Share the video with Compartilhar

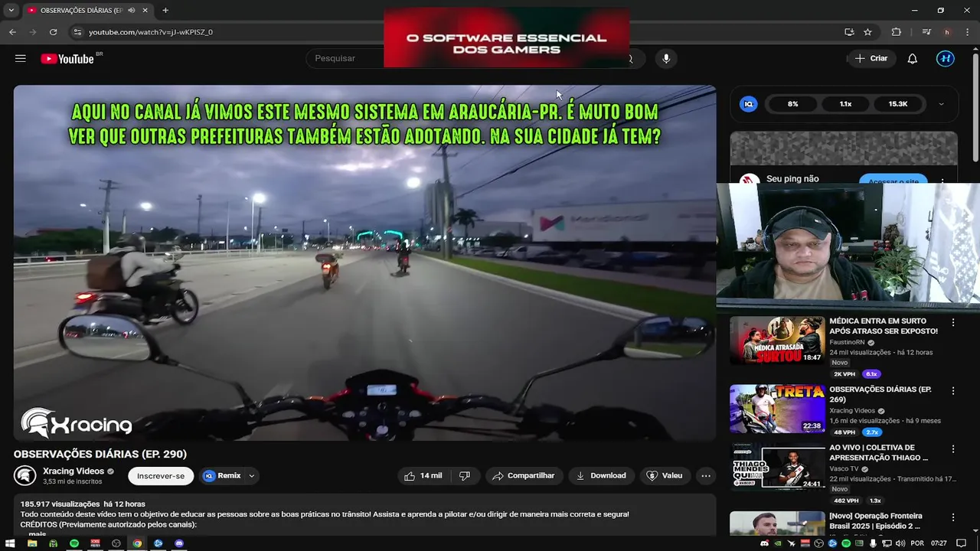coord(524,476)
